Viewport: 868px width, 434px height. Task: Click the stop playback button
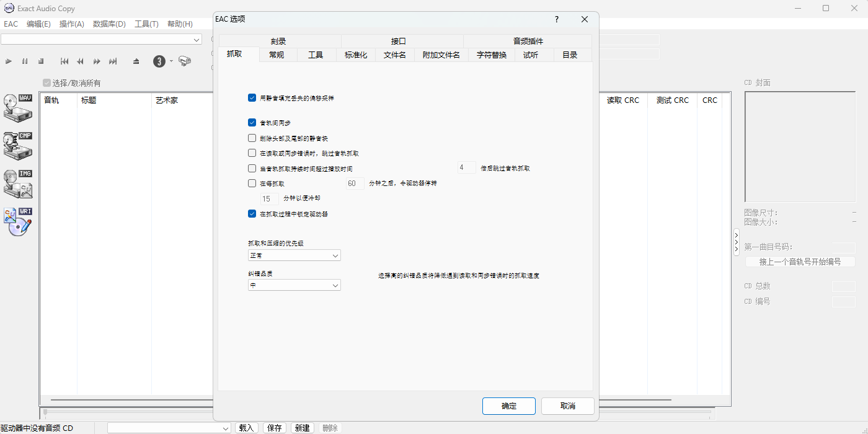click(x=41, y=61)
